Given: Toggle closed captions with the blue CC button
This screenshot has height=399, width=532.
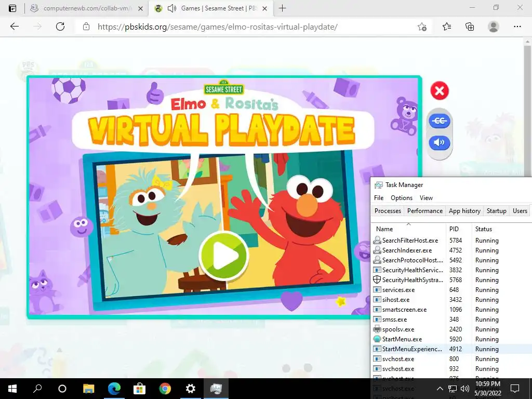Looking at the screenshot, I should coord(440,121).
